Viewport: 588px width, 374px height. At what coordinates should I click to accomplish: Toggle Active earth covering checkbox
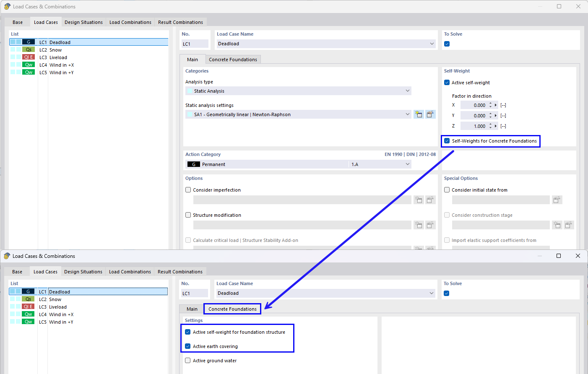[x=188, y=346]
